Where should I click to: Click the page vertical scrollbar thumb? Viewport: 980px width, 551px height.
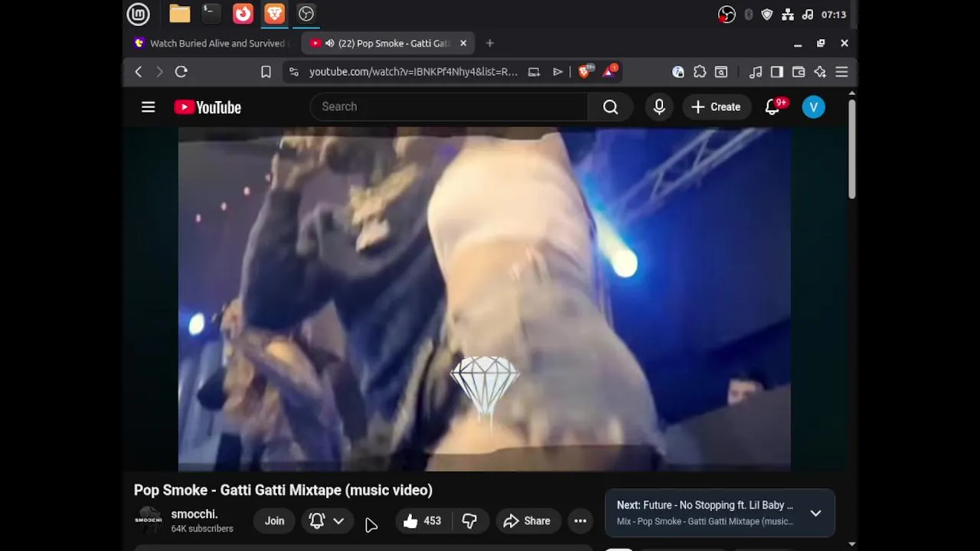coord(851,149)
